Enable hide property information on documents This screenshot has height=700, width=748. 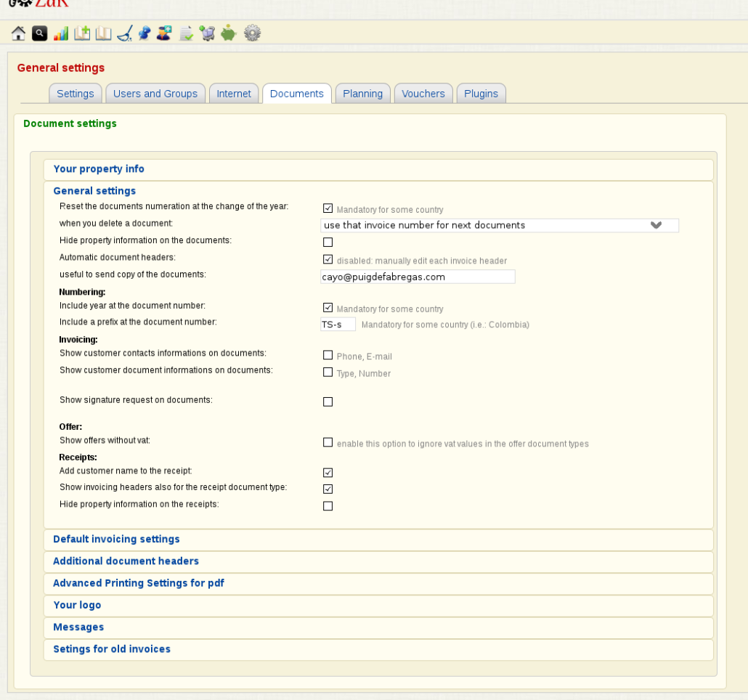tap(328, 243)
